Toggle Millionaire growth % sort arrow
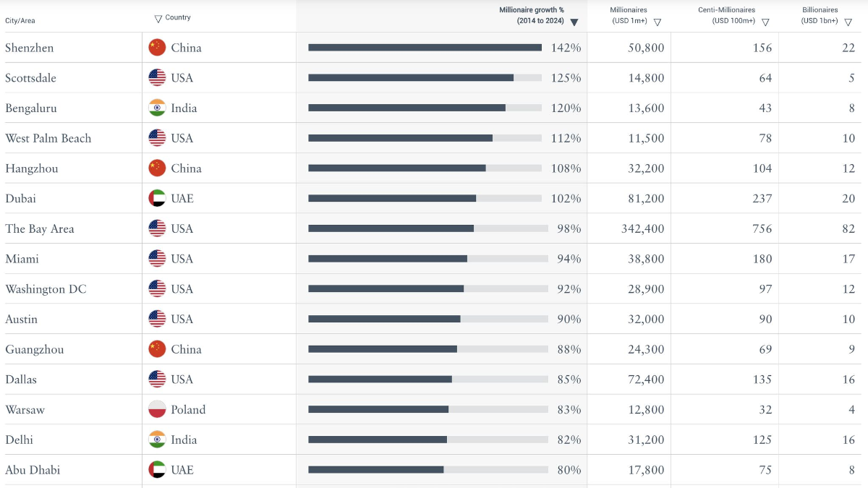The width and height of the screenshot is (868, 488). (x=574, y=22)
